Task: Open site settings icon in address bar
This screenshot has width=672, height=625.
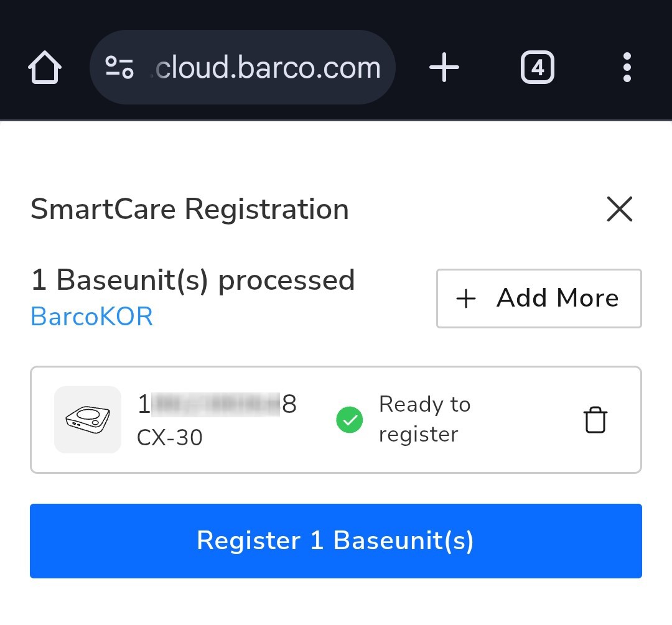Action: click(119, 67)
